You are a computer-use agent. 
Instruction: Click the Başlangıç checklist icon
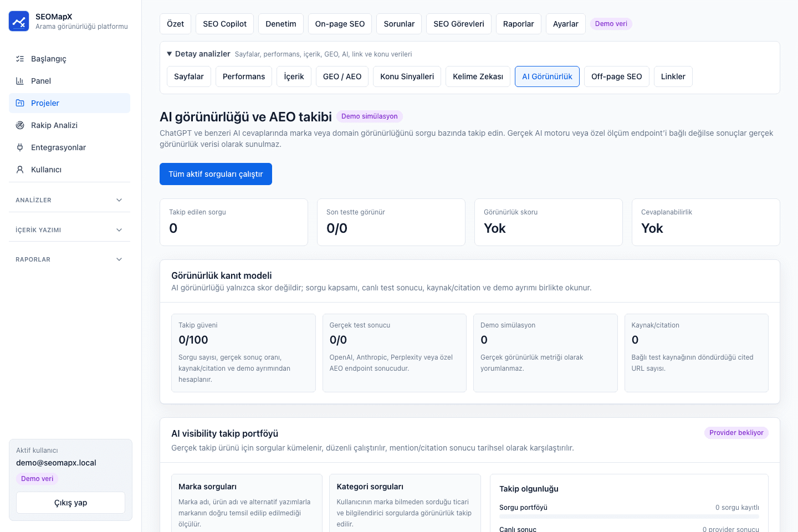click(x=20, y=59)
